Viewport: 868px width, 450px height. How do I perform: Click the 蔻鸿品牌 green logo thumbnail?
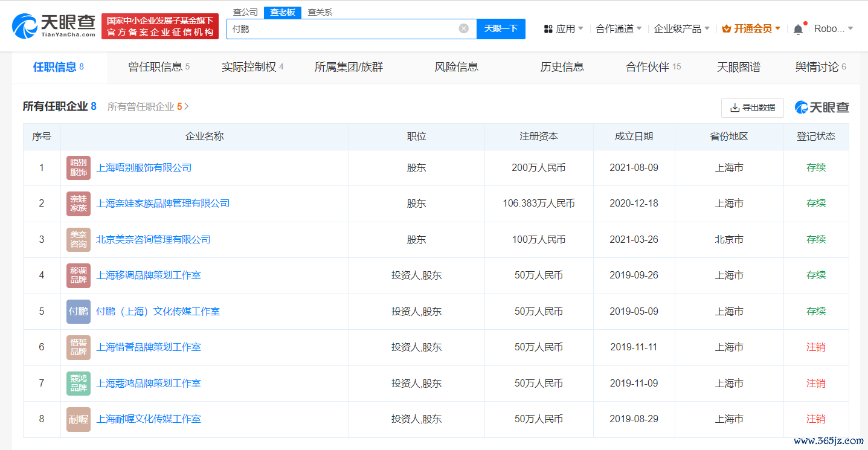(79, 383)
